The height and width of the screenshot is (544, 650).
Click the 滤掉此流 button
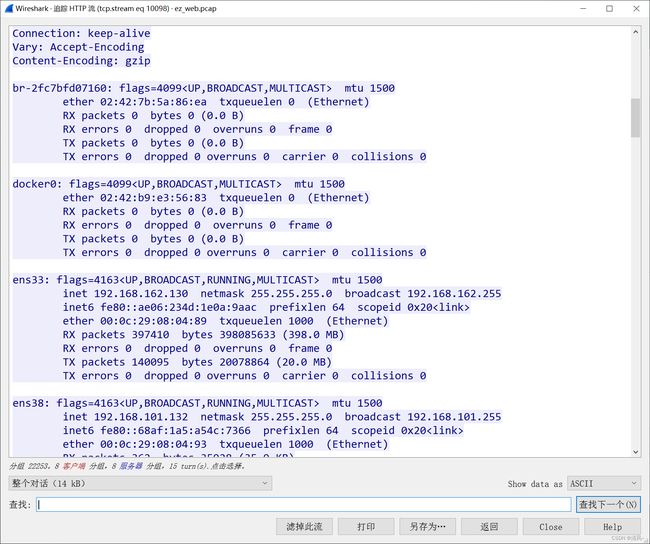[304, 527]
